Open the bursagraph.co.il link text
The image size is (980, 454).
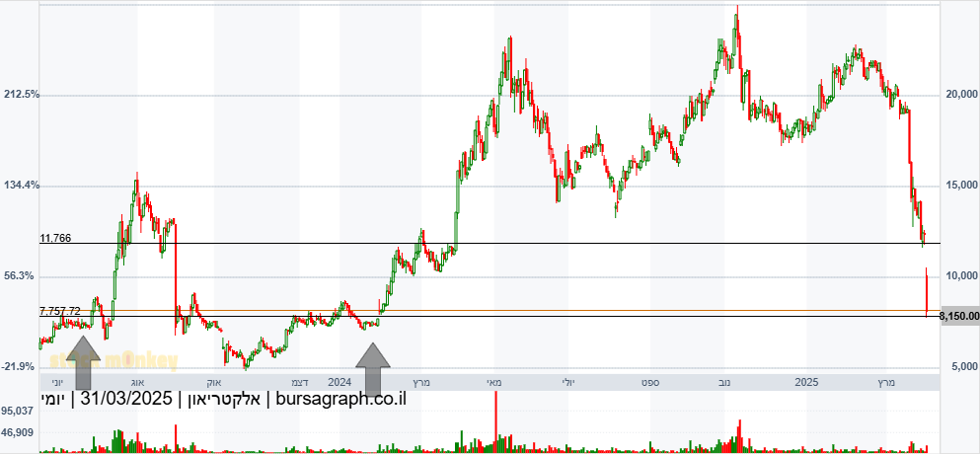pos(338,400)
